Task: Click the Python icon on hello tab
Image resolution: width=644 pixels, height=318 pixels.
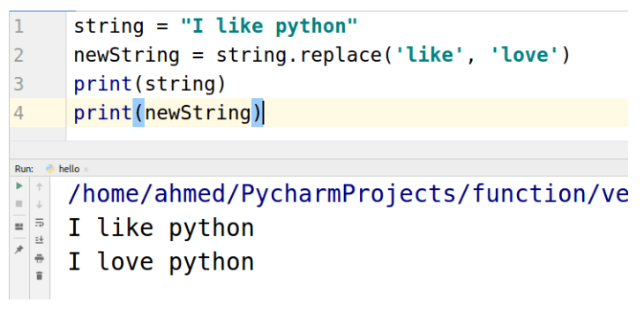Action: point(50,169)
